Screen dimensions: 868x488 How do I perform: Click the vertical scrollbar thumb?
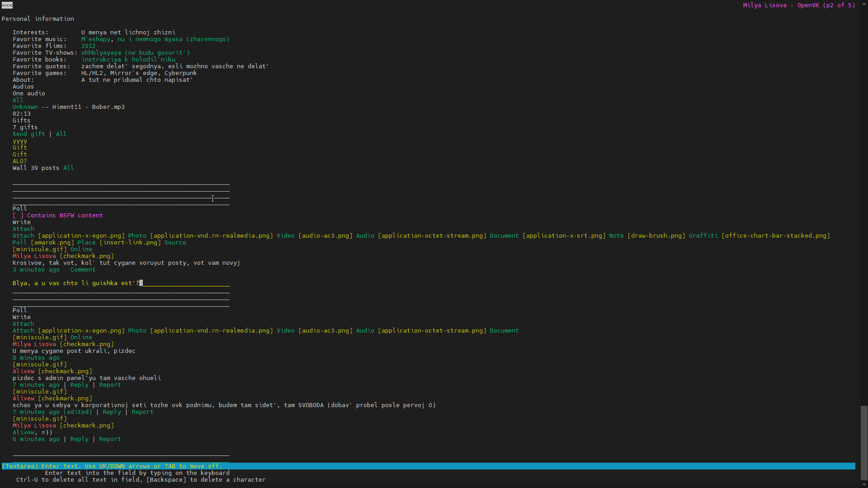[x=864, y=443]
